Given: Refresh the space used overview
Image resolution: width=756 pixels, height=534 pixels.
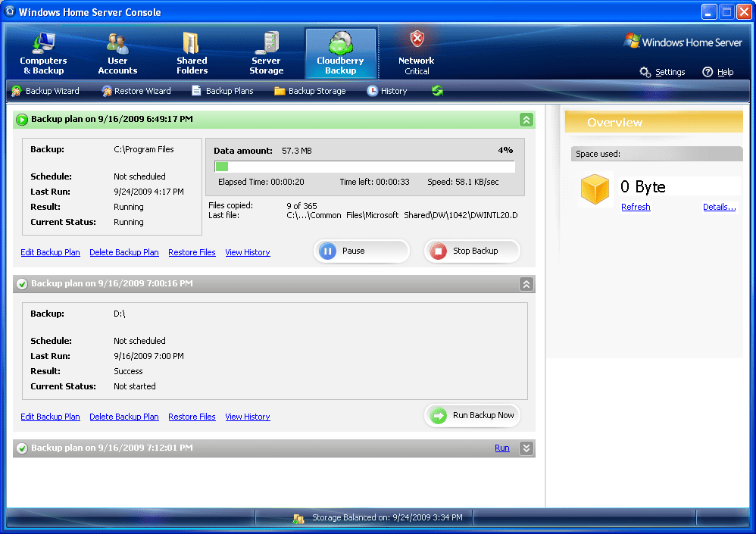Looking at the screenshot, I should coord(636,207).
